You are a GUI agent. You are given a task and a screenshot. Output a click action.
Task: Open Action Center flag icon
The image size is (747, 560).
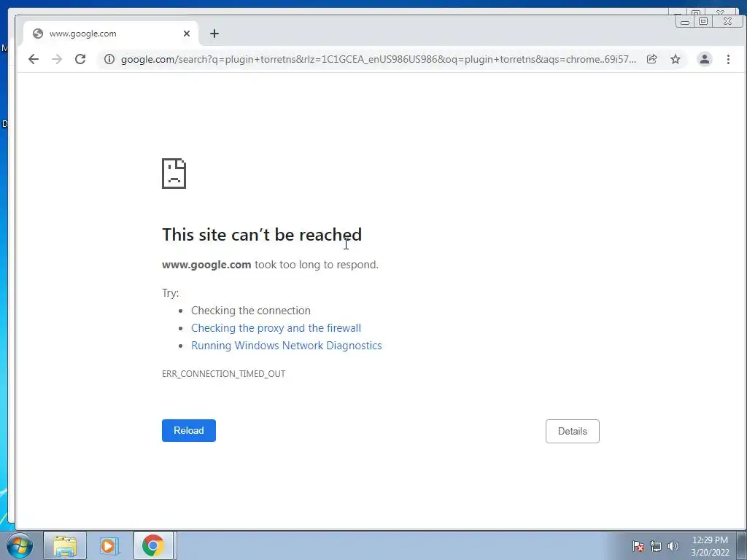(638, 546)
